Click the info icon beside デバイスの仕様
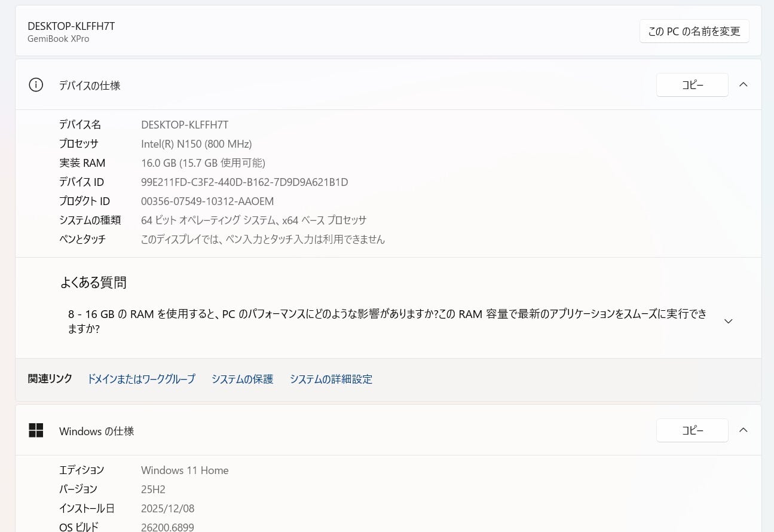Image resolution: width=774 pixels, height=532 pixels. tap(36, 85)
